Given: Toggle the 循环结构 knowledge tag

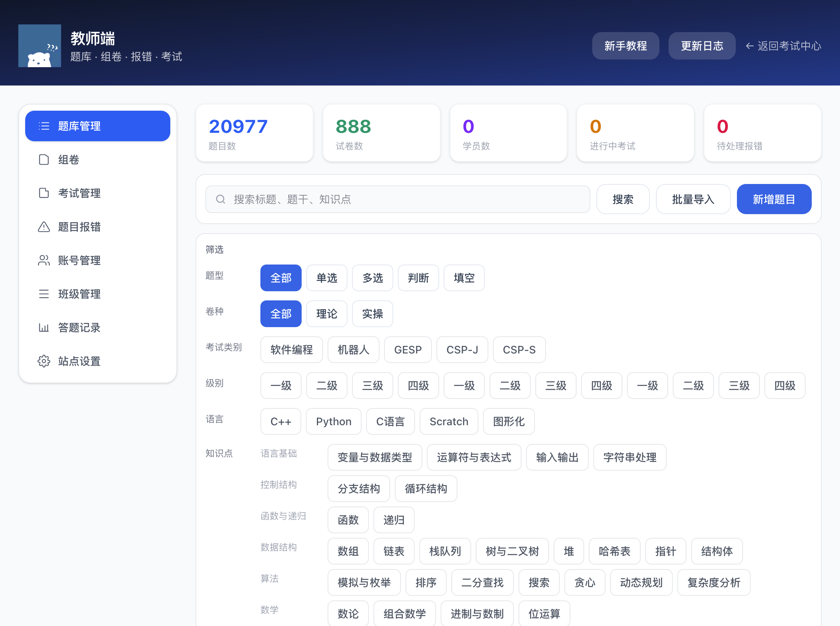Looking at the screenshot, I should pos(426,489).
